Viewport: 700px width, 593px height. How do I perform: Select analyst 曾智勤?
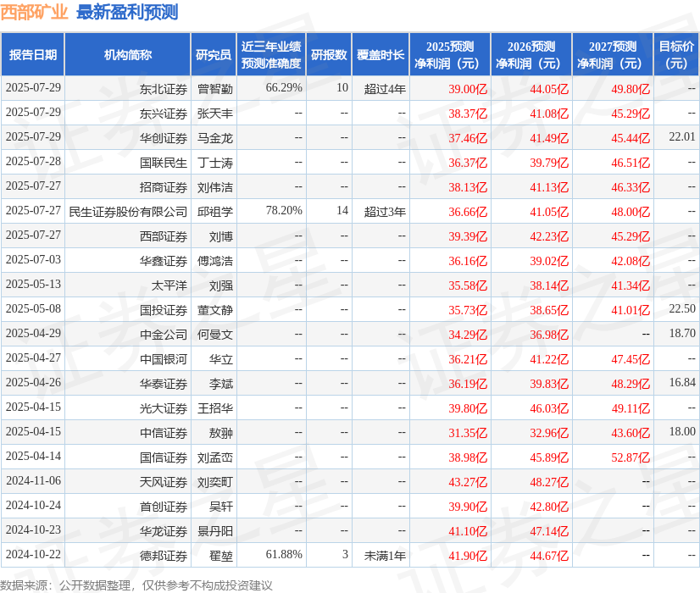[x=215, y=89]
